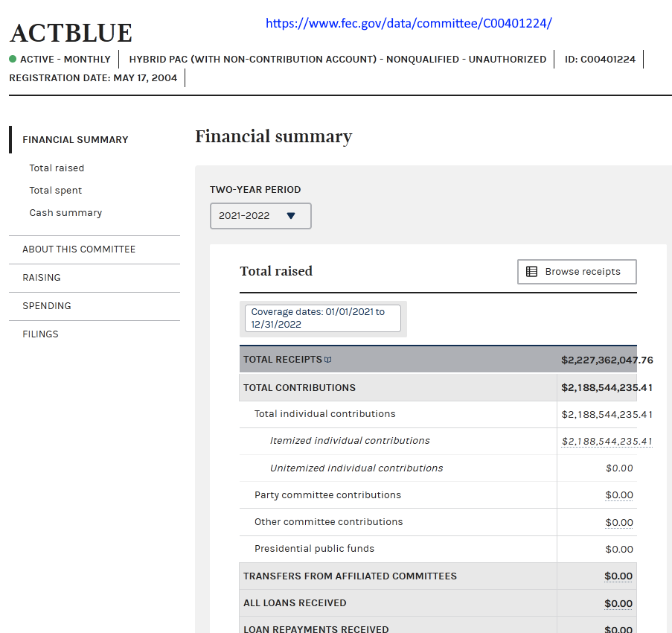Click Presidential public funds $0.00 value
The image size is (672, 633).
tap(619, 549)
